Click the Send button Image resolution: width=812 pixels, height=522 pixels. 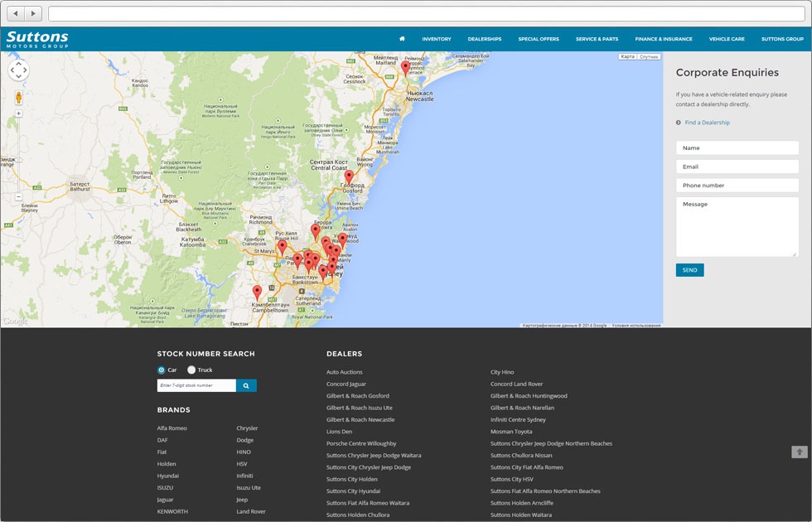click(689, 270)
